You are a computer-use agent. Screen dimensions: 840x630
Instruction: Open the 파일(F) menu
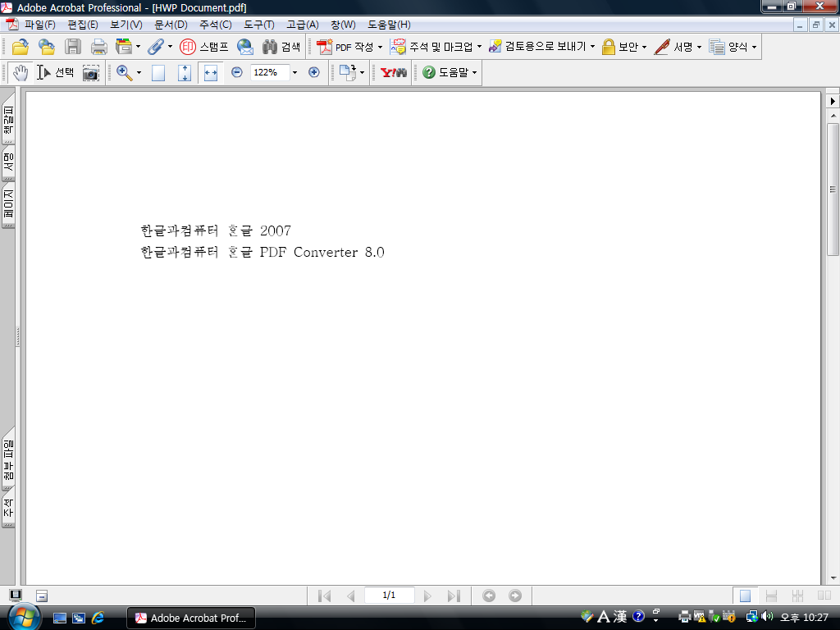39,25
